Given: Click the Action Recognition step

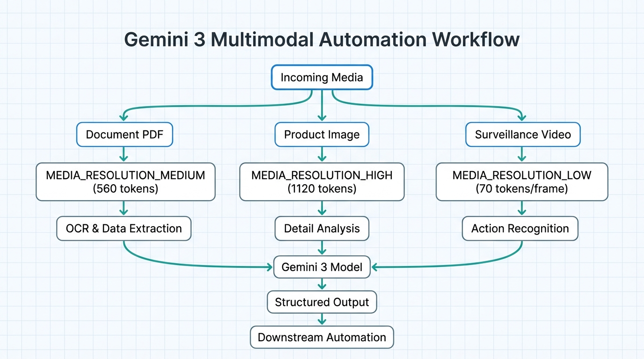Looking at the screenshot, I should (520, 229).
